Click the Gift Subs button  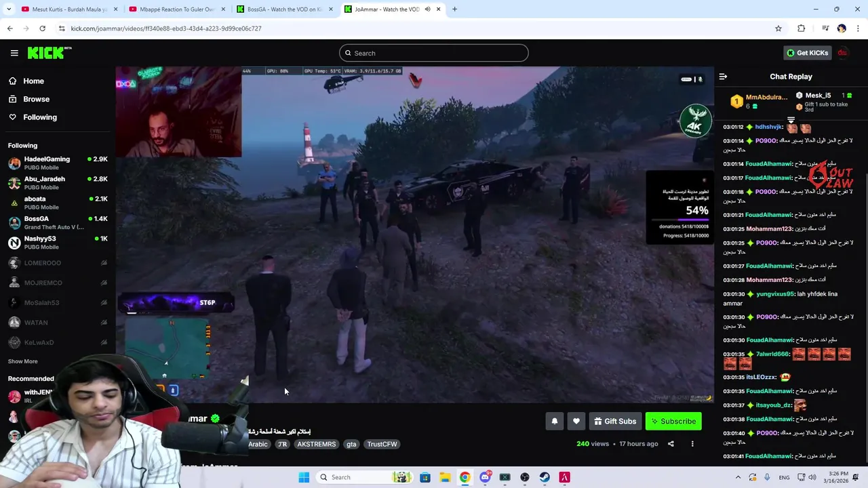[615, 421]
